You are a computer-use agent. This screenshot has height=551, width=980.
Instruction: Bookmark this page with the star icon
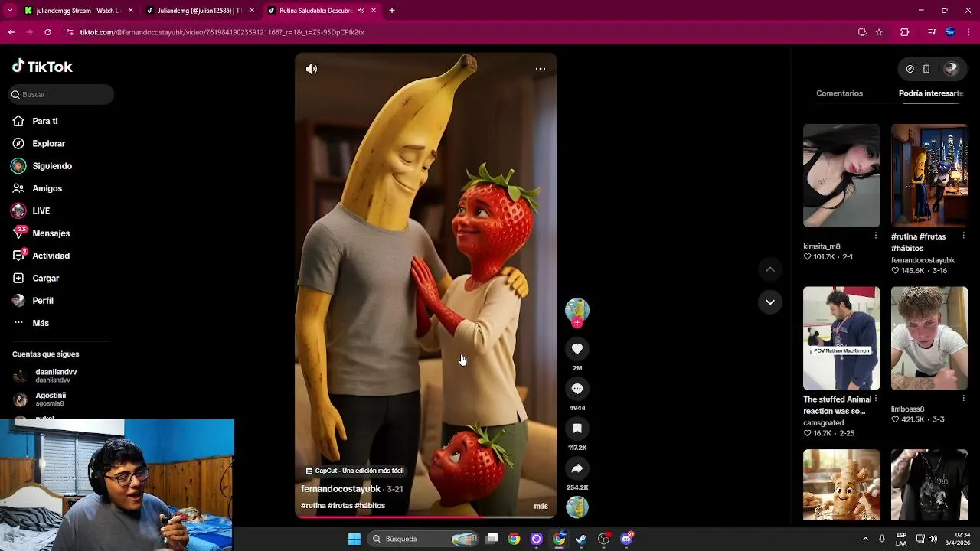pyautogui.click(x=879, y=32)
